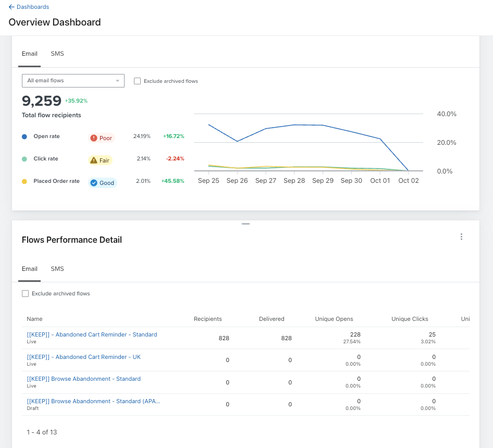Tick Exclude archived flows checkbox above table
Viewport: 493px width, 448px height.
pos(25,293)
